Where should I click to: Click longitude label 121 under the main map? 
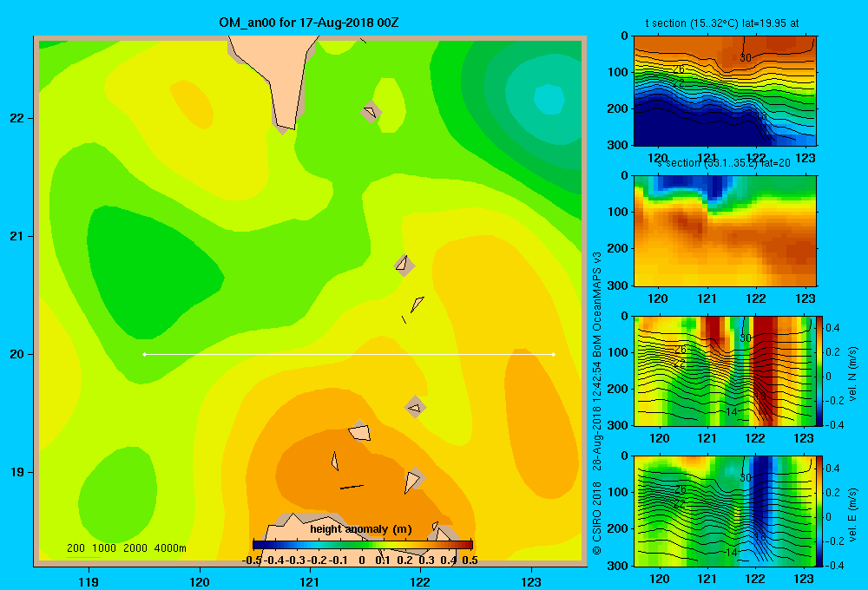pos(310,581)
